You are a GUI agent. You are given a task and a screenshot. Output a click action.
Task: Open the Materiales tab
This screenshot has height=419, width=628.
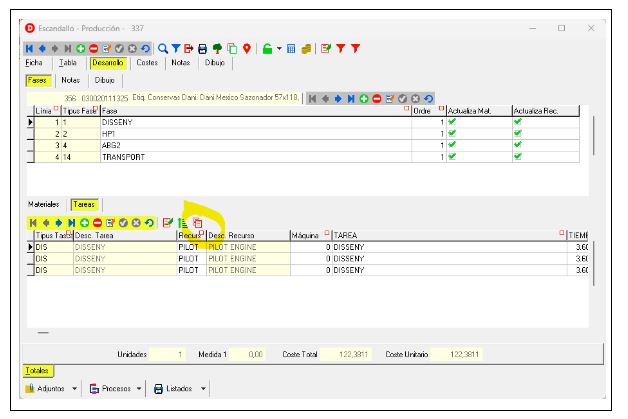pyautogui.click(x=43, y=204)
